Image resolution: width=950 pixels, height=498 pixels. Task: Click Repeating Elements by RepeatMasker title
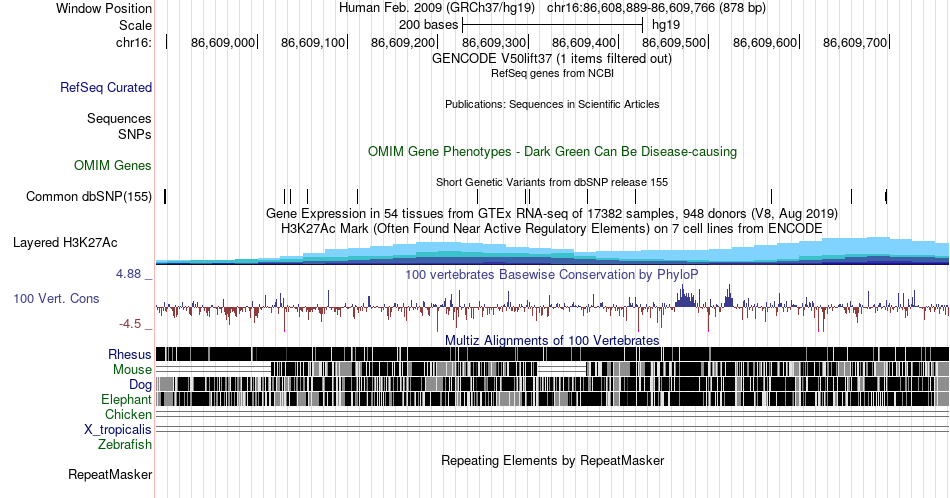(552, 460)
